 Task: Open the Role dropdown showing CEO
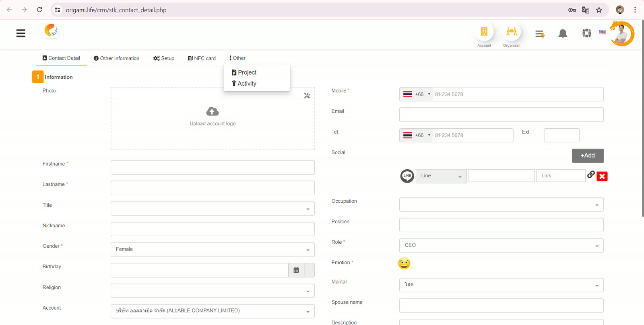[x=502, y=245]
